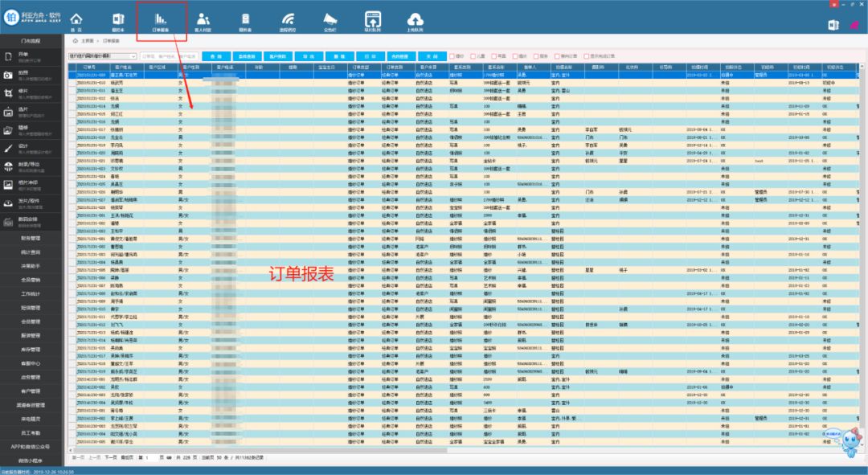
Task: Open the 公告栏 megaphone icon
Action: point(330,20)
